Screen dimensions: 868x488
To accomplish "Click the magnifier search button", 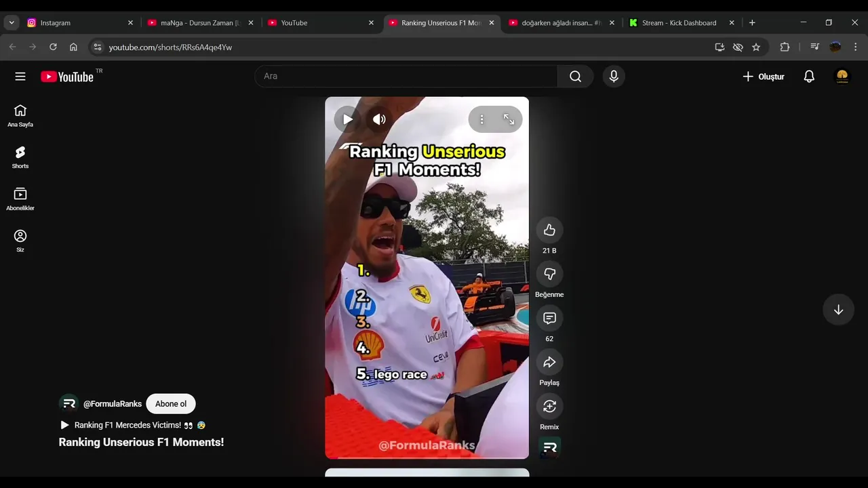I will (576, 77).
